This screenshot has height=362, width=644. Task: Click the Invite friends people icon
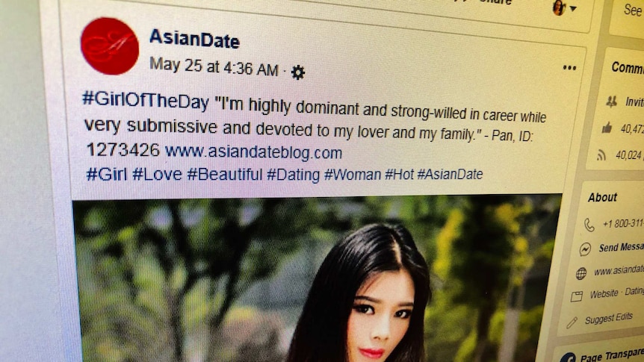612,101
